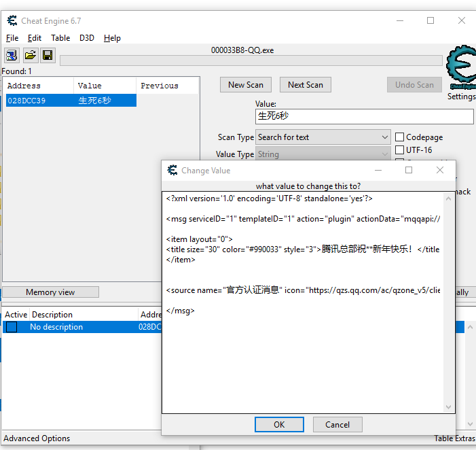This screenshot has width=476, height=450.
Task: Click the Undo Scan button
Action: 414,85
